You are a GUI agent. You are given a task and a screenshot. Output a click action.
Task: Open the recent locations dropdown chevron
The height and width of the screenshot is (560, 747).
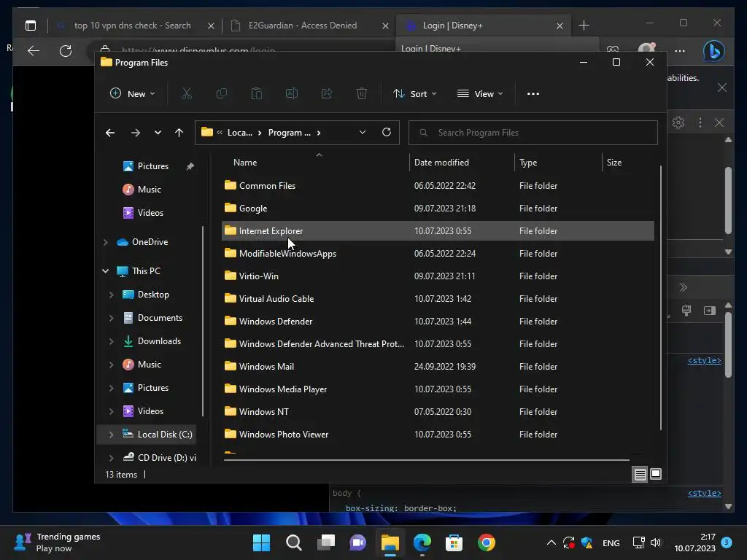(158, 133)
